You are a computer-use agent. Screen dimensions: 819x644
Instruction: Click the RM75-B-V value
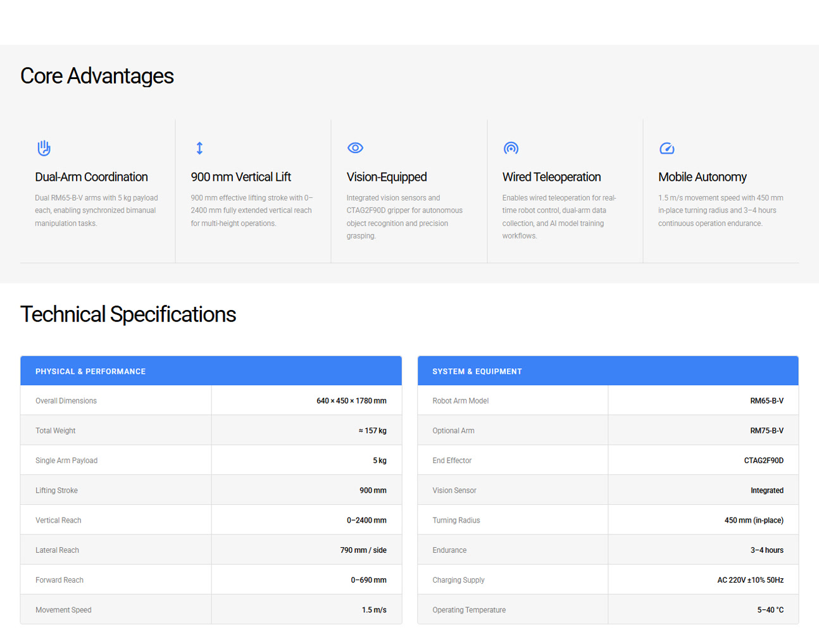(766, 431)
